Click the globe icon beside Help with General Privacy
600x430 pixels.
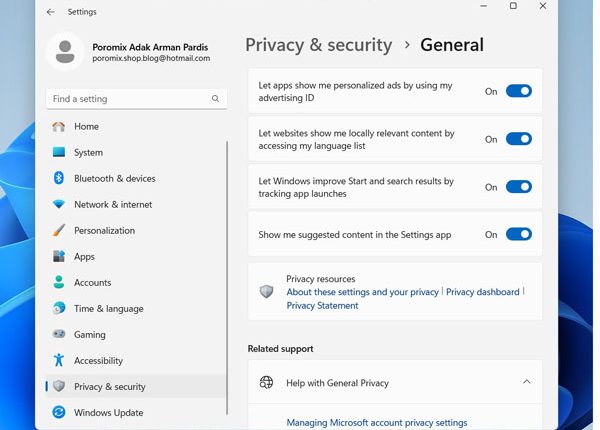266,382
